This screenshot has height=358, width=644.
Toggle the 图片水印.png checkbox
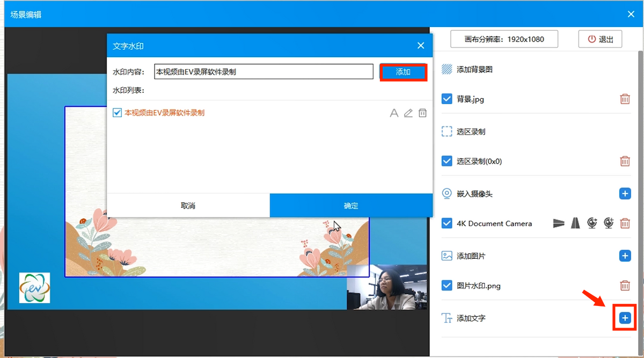[447, 286]
